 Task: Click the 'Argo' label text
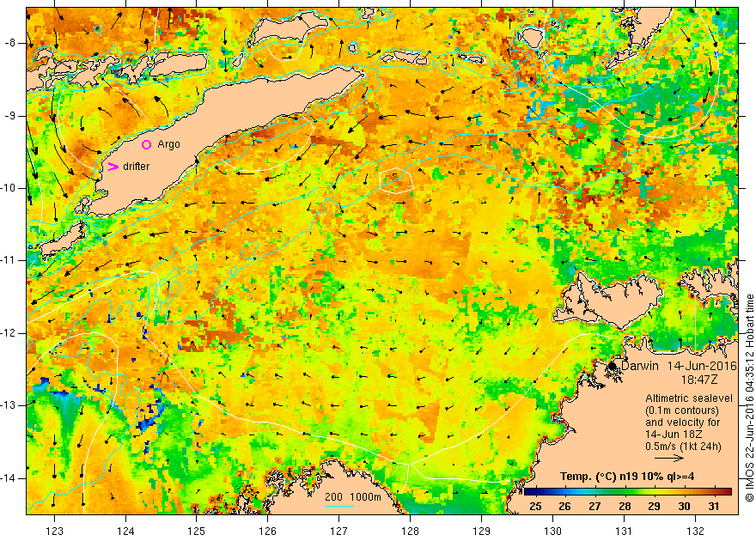168,144
